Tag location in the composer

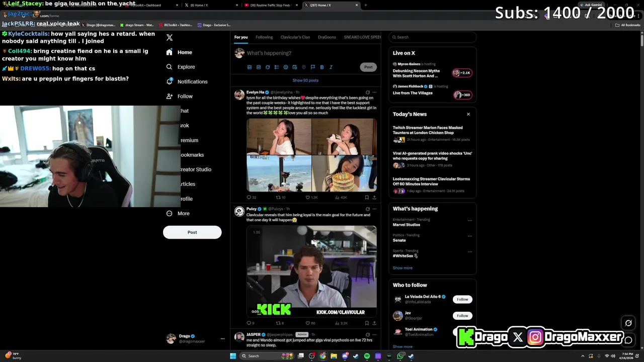click(304, 67)
